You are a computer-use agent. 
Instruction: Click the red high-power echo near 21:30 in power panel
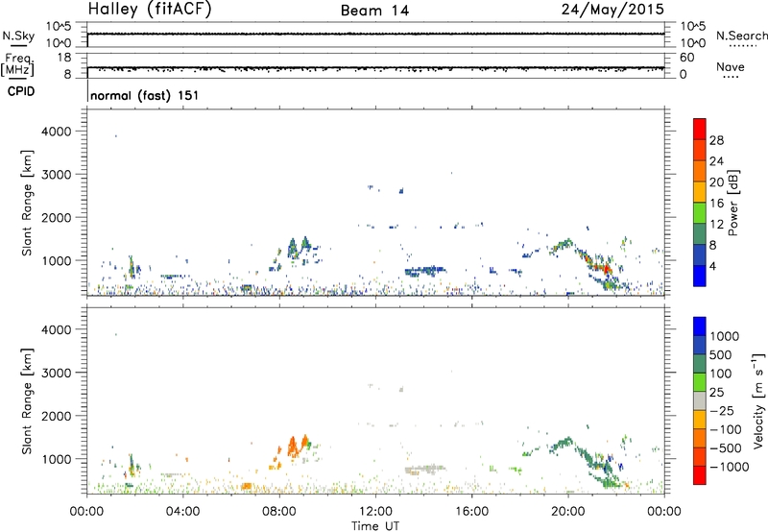[x=607, y=269]
